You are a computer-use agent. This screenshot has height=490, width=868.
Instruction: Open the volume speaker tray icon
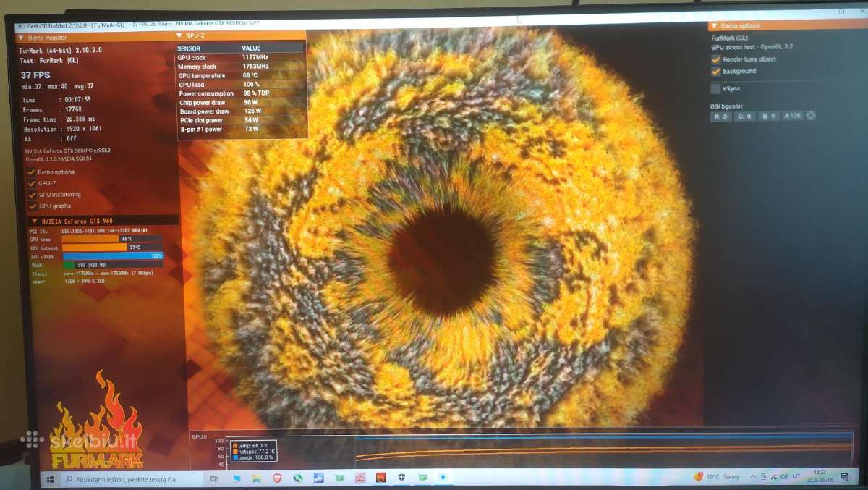(784, 477)
